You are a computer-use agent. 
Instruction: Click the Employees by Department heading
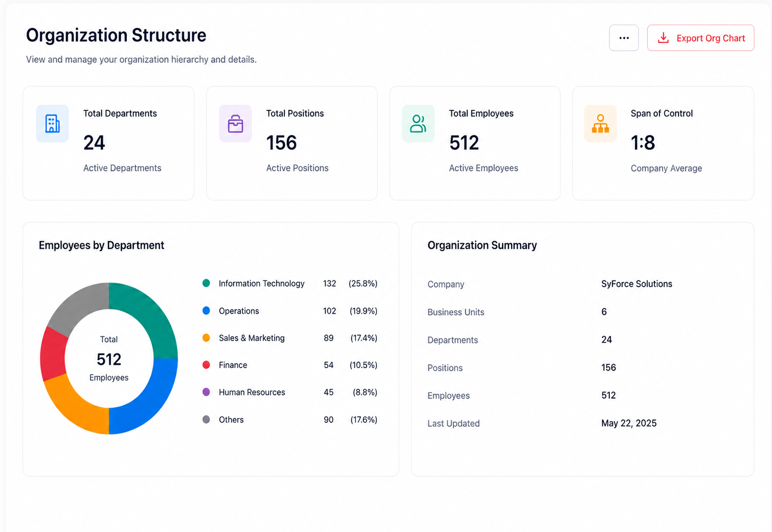pos(101,245)
